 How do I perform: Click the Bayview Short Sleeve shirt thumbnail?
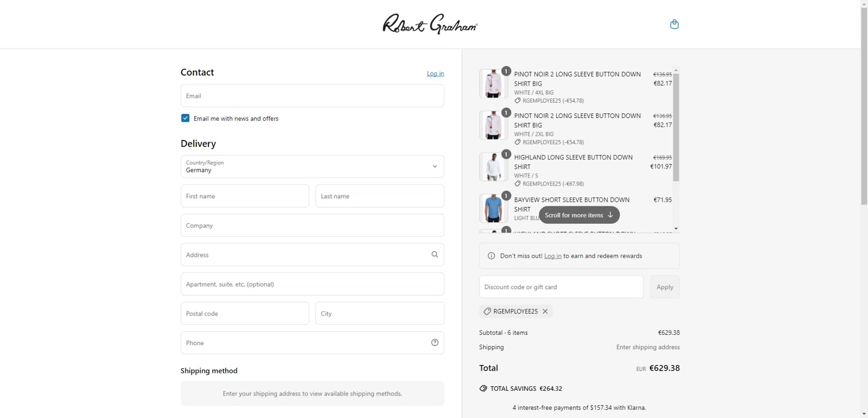pos(493,209)
